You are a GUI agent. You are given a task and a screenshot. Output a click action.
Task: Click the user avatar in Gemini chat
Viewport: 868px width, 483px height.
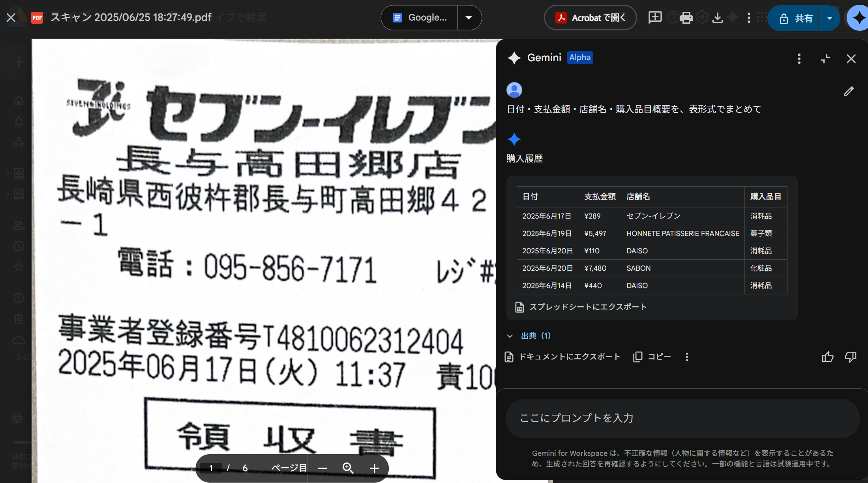tap(514, 90)
